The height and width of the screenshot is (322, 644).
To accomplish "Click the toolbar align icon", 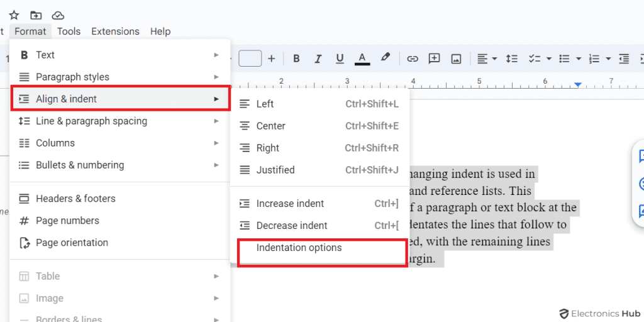I will pos(482,58).
